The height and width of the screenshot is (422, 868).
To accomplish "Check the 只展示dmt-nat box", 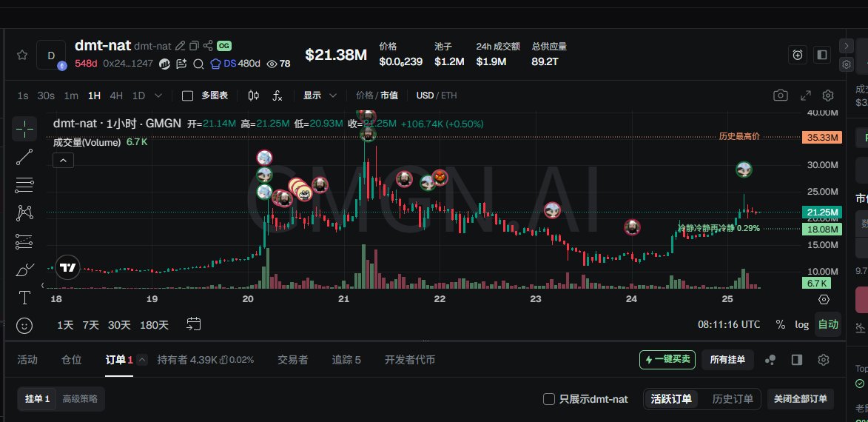I will coord(548,399).
